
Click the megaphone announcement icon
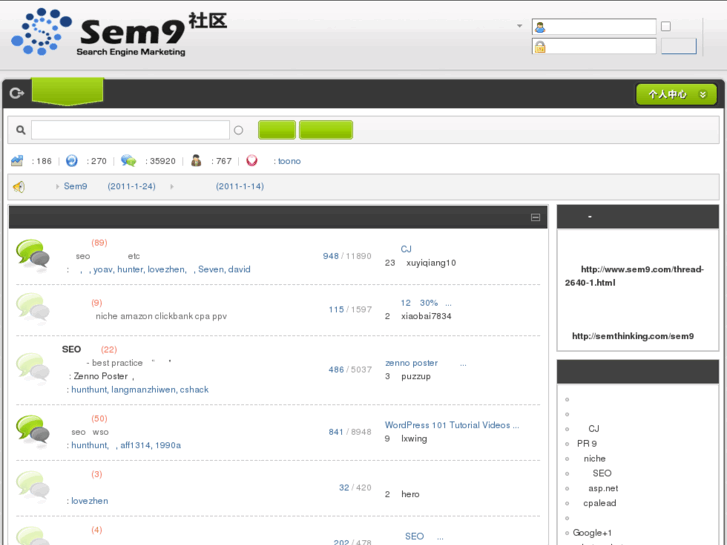[x=19, y=186]
